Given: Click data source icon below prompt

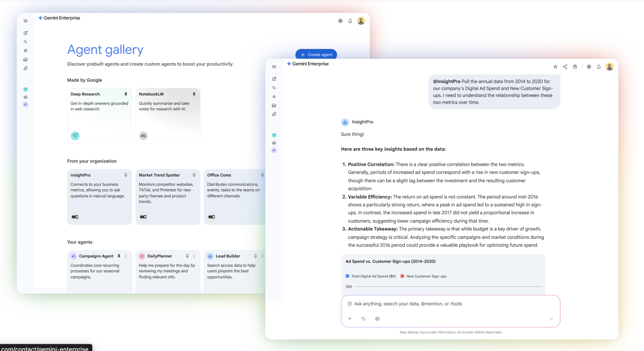Looking at the screenshot, I should (377, 318).
